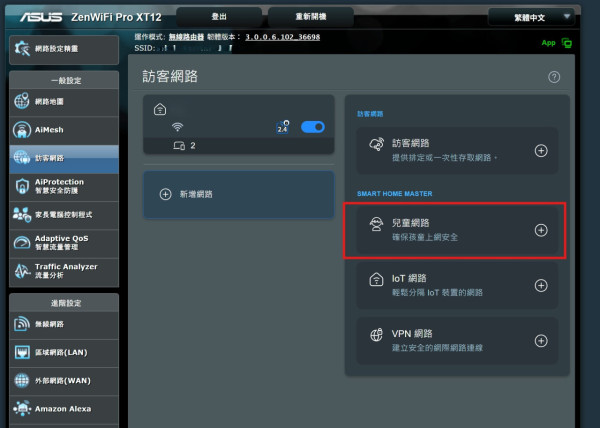This screenshot has height=428, width=600.
Task: Click the home Wi-Fi icon on network card
Action: (160, 109)
